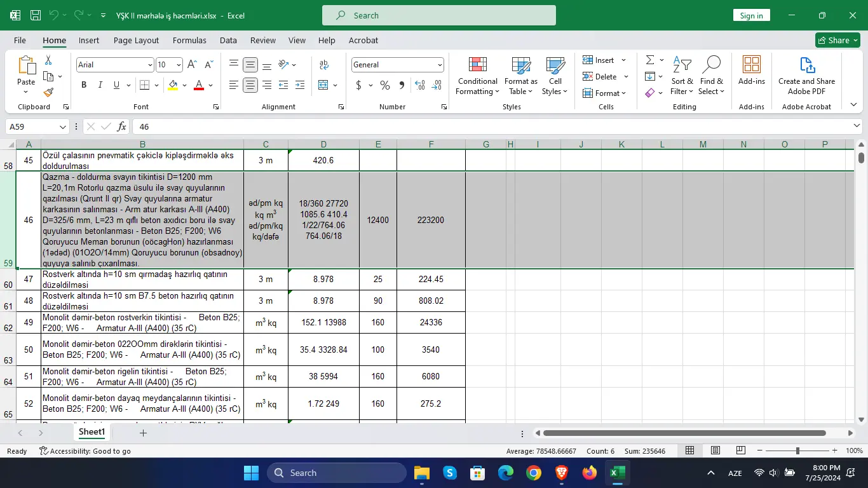Expand the formula bar

(x=857, y=126)
